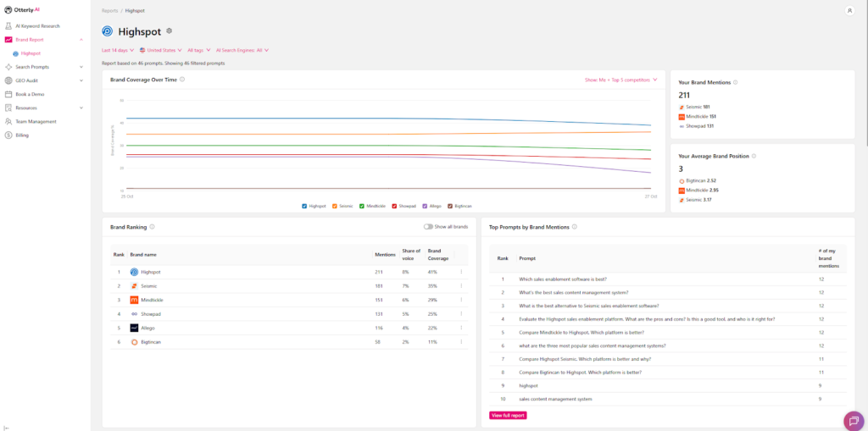Open the chat support bubble

[x=853, y=420]
